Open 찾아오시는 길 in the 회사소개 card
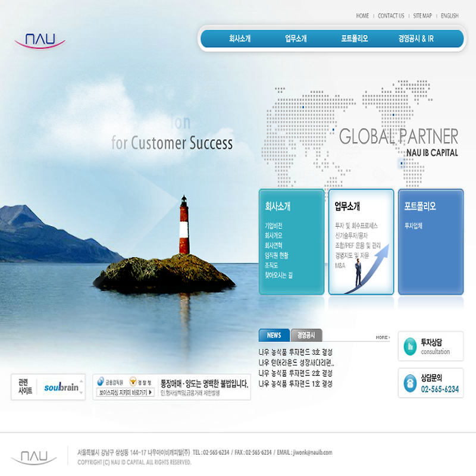 point(278,275)
